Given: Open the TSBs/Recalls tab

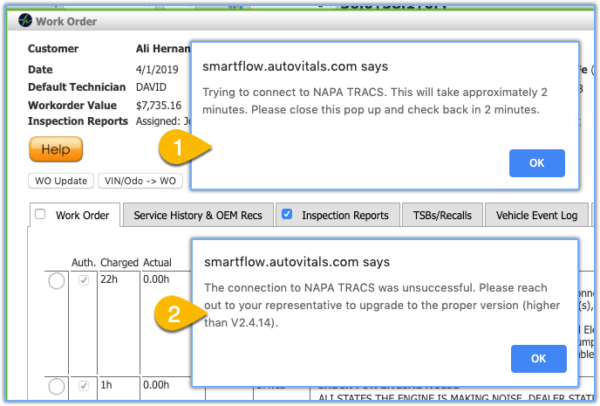Looking at the screenshot, I should 442,215.
